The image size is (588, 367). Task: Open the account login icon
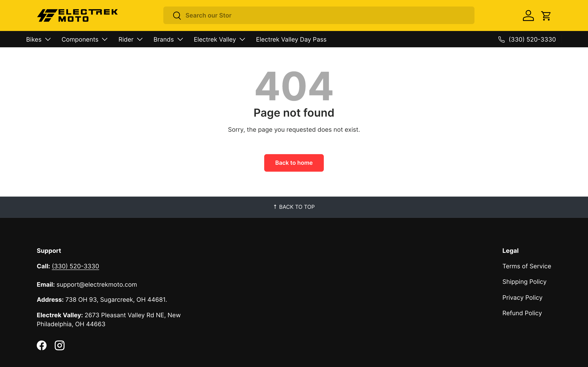pos(528,15)
